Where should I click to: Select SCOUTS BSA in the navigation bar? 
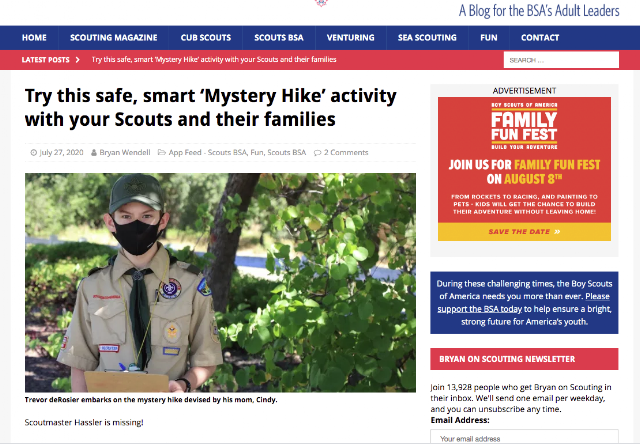(279, 38)
